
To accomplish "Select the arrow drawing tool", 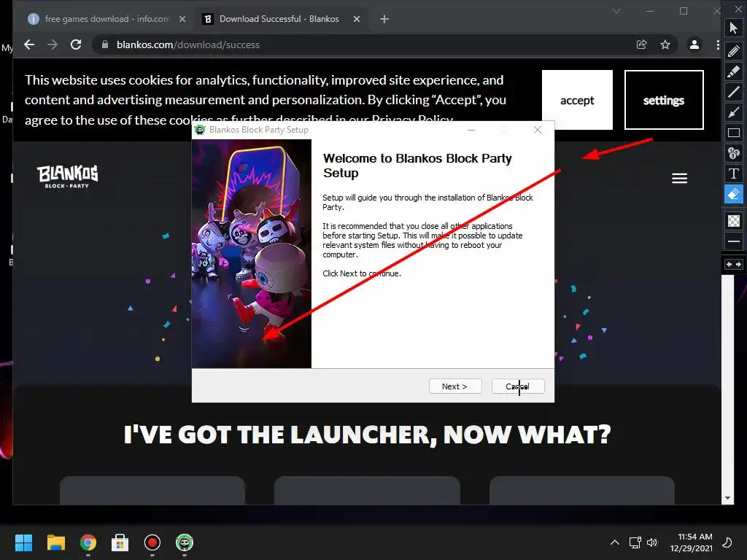I will [x=734, y=112].
